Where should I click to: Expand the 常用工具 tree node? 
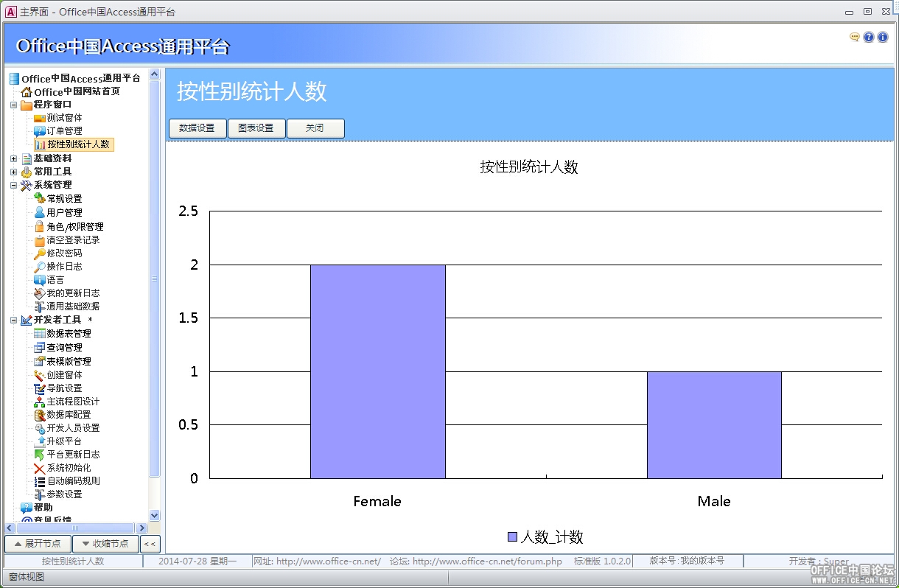click(x=13, y=172)
